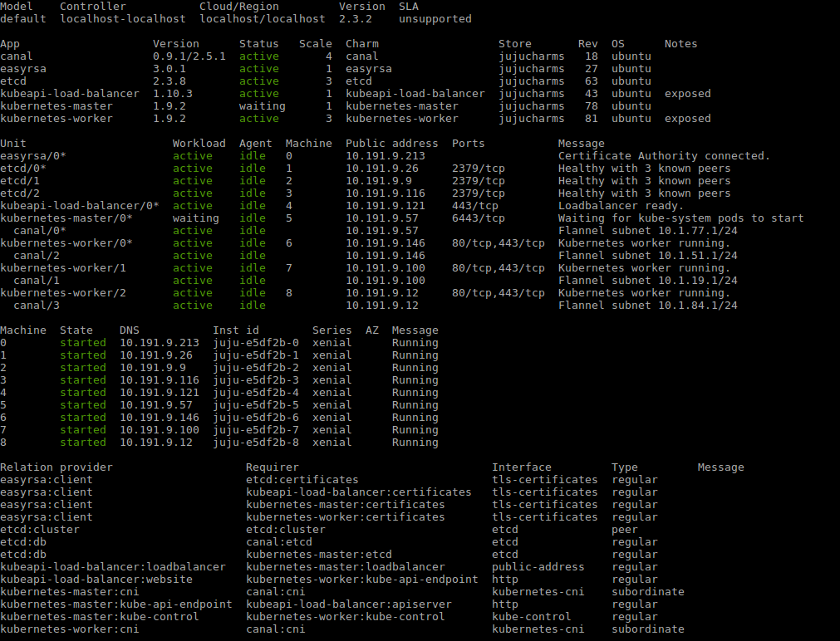This screenshot has height=641, width=840.
Task: Select the interface 'public-address'
Action: tap(538, 566)
